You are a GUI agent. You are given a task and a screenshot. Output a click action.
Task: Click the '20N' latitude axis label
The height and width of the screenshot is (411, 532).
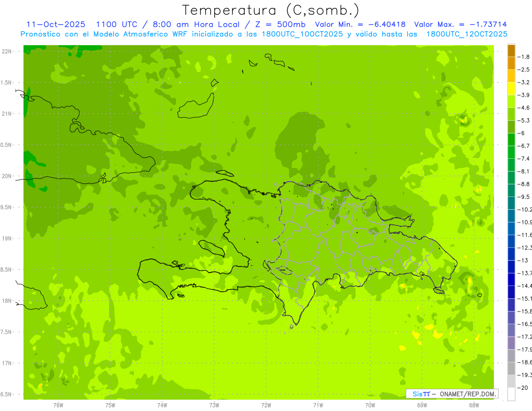tap(7, 176)
